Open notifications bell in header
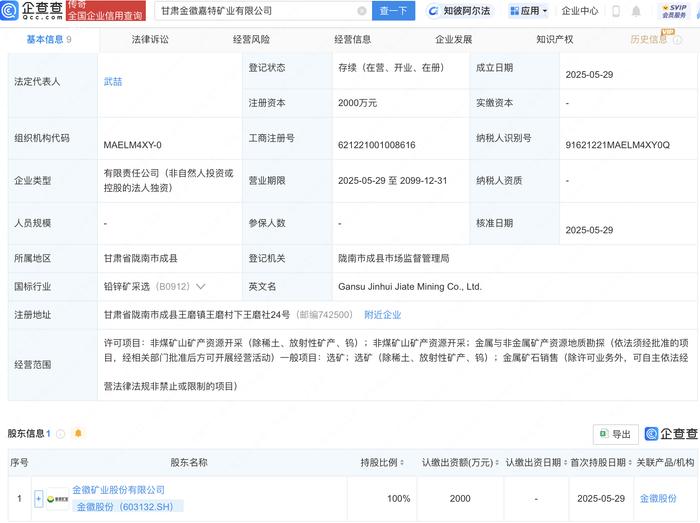Image resolution: width=700 pixels, height=523 pixels. tap(636, 11)
